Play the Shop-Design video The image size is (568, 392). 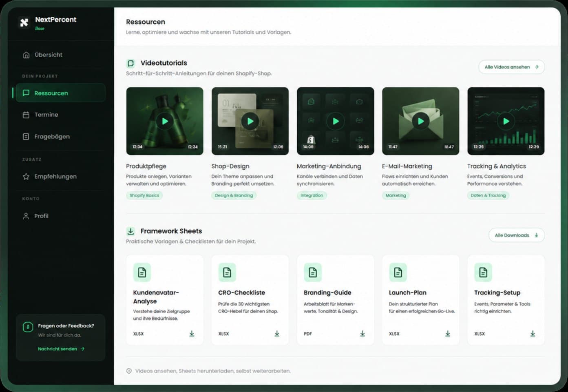click(250, 121)
